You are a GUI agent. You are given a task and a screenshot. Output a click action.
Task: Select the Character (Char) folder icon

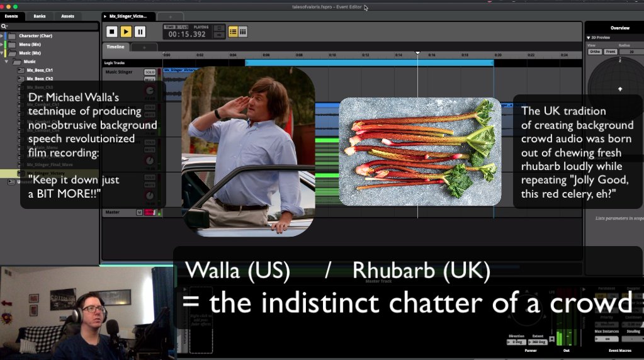tap(12, 36)
